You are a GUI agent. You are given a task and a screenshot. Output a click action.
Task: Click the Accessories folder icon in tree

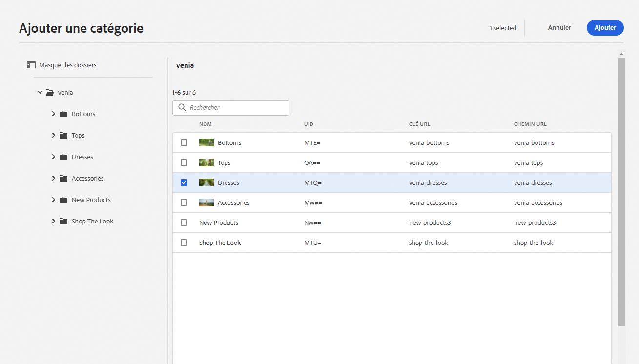pos(63,178)
